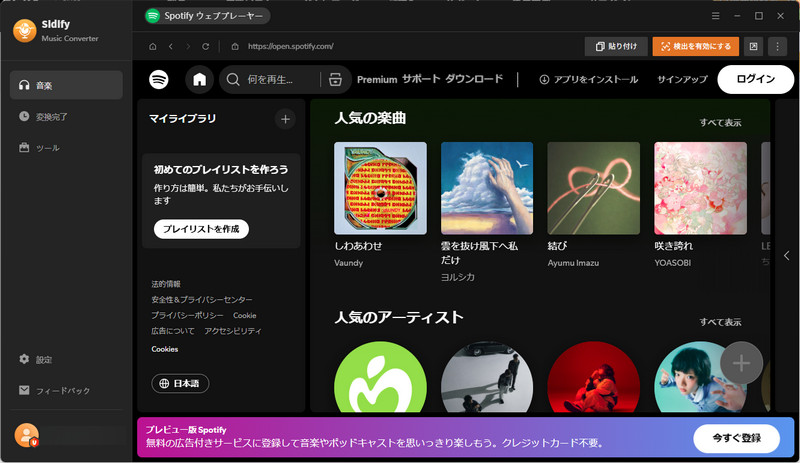The height and width of the screenshot is (463, 800).
Task: Click the lock icon in address bar
Action: (x=235, y=46)
